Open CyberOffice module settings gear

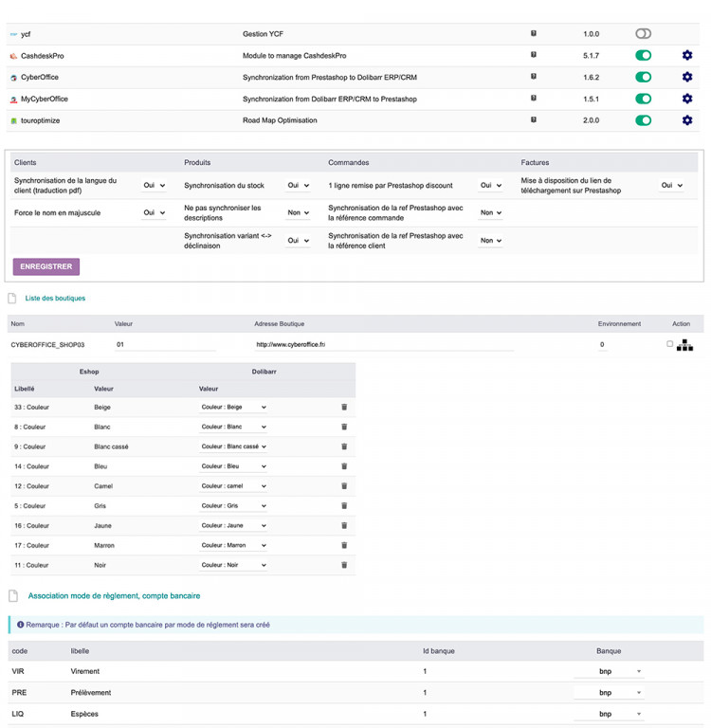click(x=687, y=78)
